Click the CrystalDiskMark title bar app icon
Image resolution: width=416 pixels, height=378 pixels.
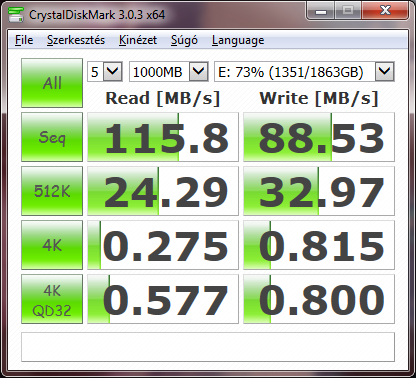(x=16, y=14)
